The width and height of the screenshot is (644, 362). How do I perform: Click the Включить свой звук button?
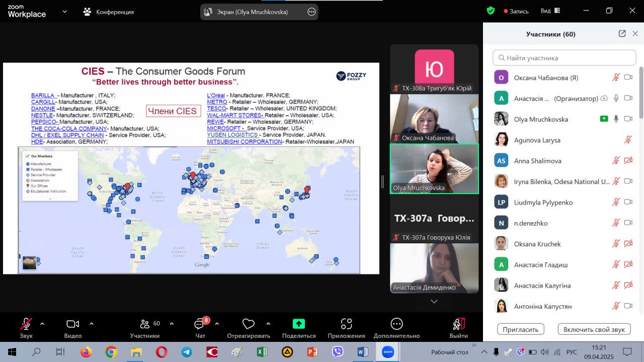point(594,329)
